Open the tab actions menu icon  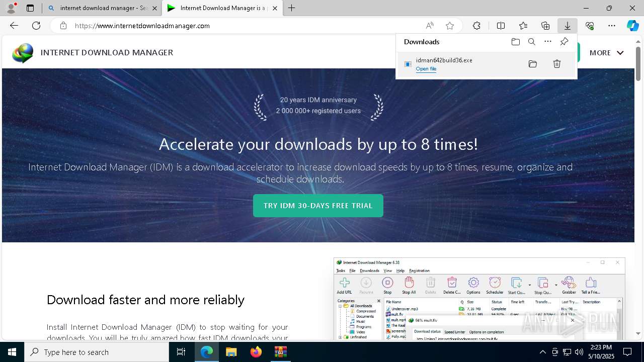click(30, 8)
